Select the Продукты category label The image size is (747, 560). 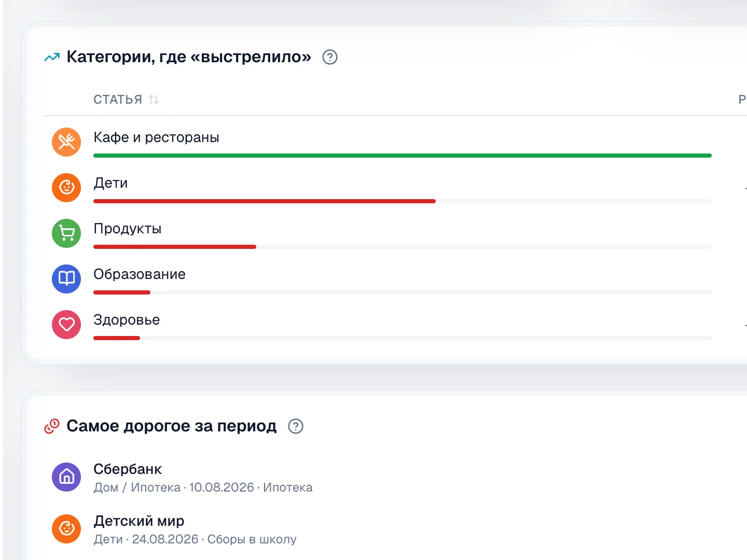128,229
